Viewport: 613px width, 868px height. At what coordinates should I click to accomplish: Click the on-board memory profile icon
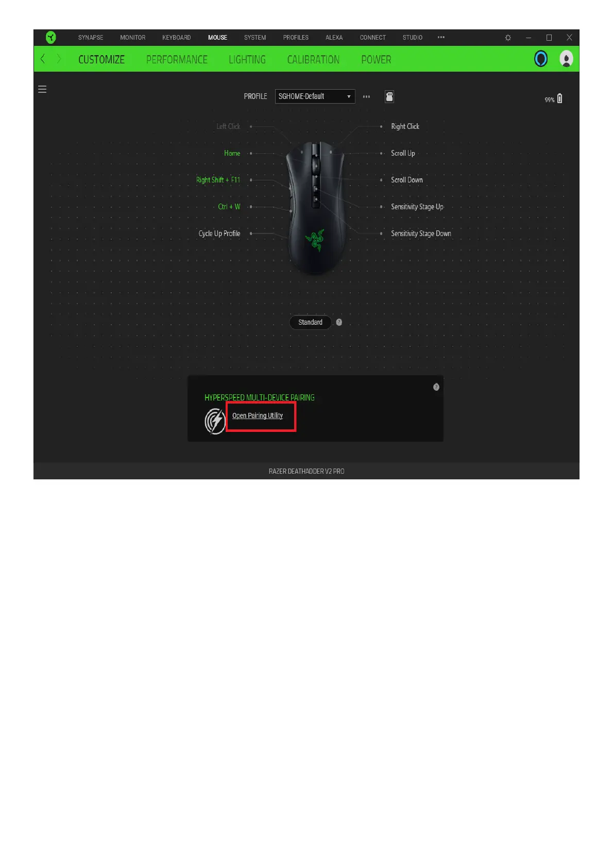[389, 96]
